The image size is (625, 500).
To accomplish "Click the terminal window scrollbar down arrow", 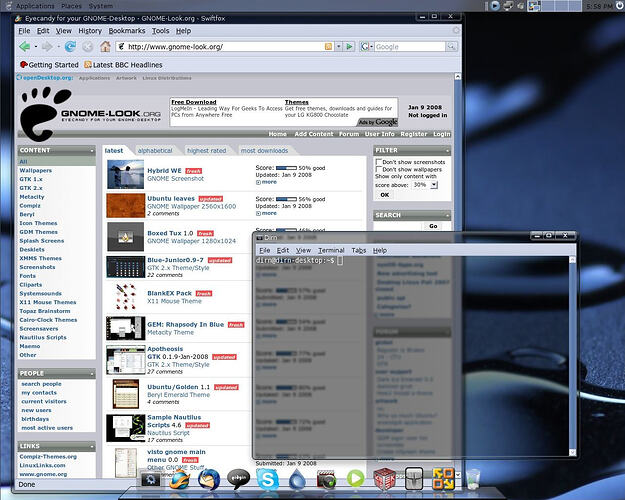I will coord(572,453).
